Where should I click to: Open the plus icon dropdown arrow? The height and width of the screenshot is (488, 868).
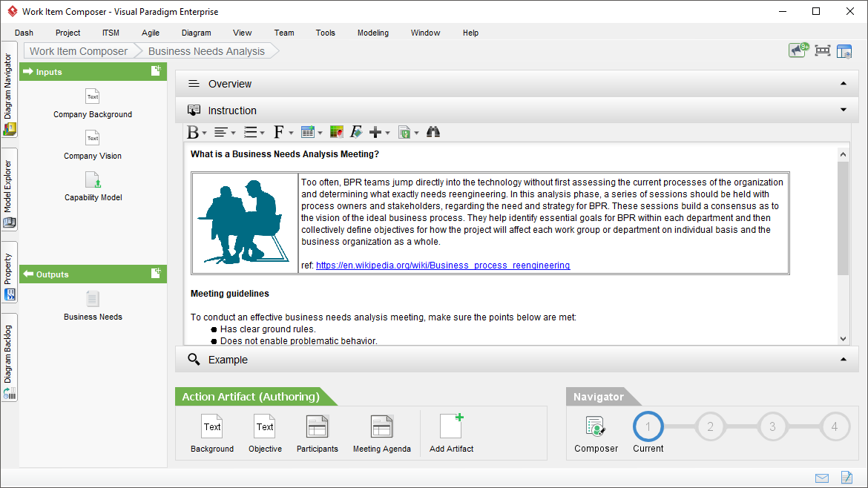(x=387, y=133)
